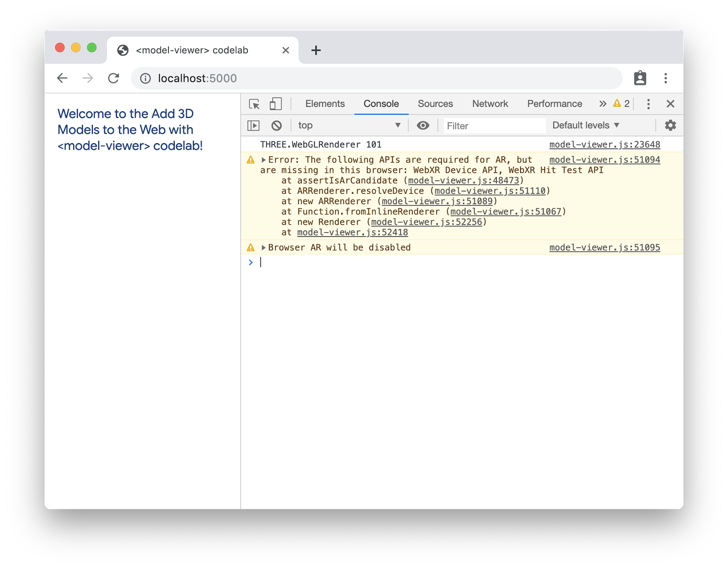Expand the AR APIs Error message
The width and height of the screenshot is (728, 568).
point(263,160)
